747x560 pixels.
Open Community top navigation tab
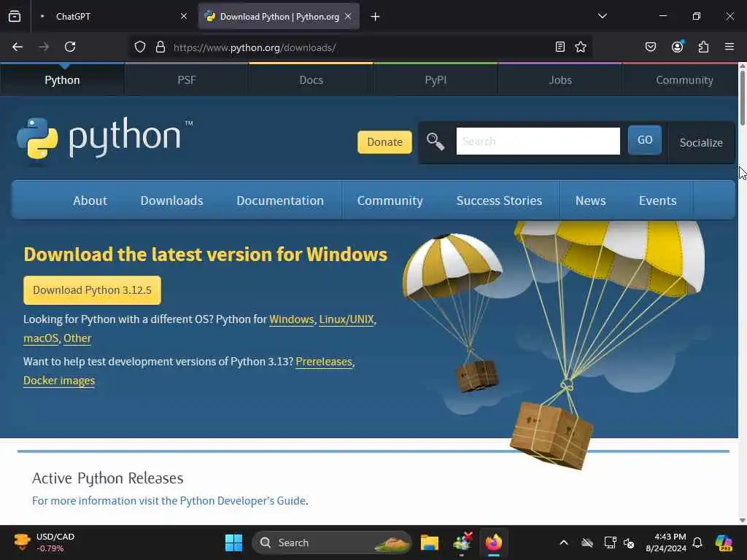684,80
